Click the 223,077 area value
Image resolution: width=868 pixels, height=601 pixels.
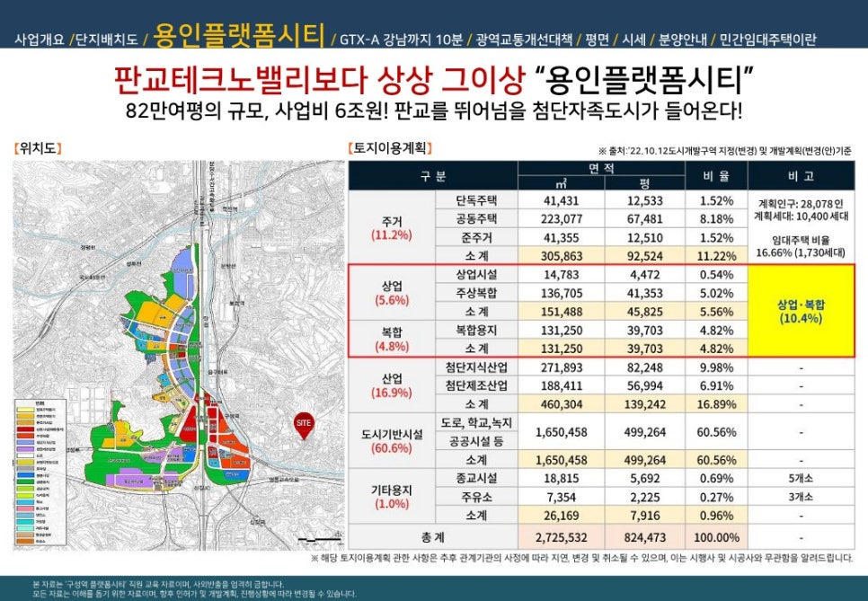[x=562, y=219]
